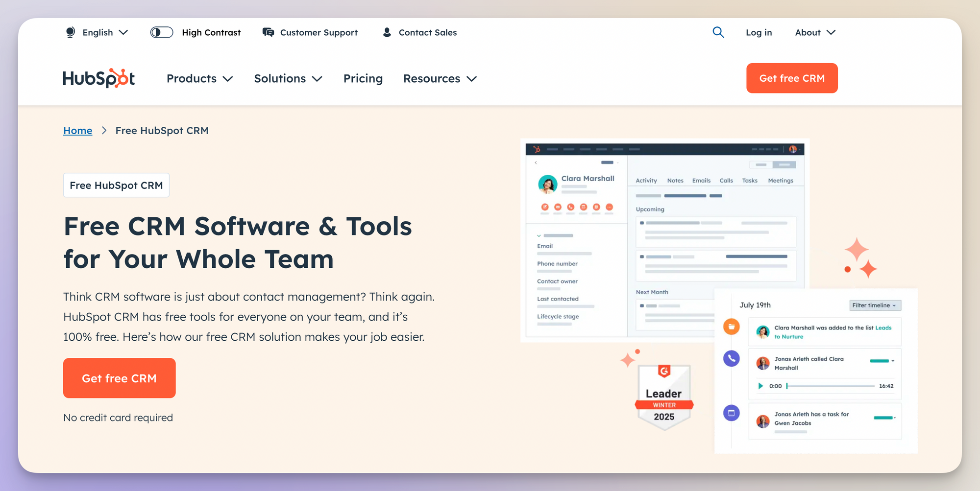Click the Contact Sales person icon
The image size is (980, 491).
tap(387, 32)
